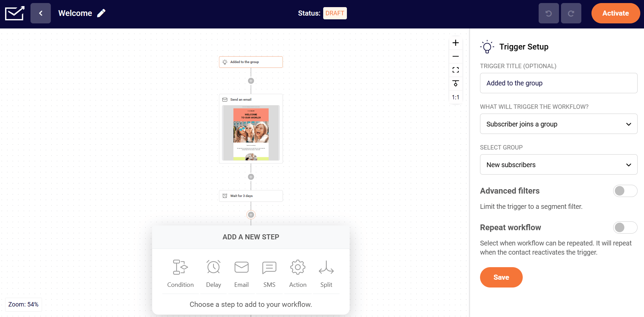Click the Trigger Setup heading
644x317 pixels.
(x=524, y=47)
